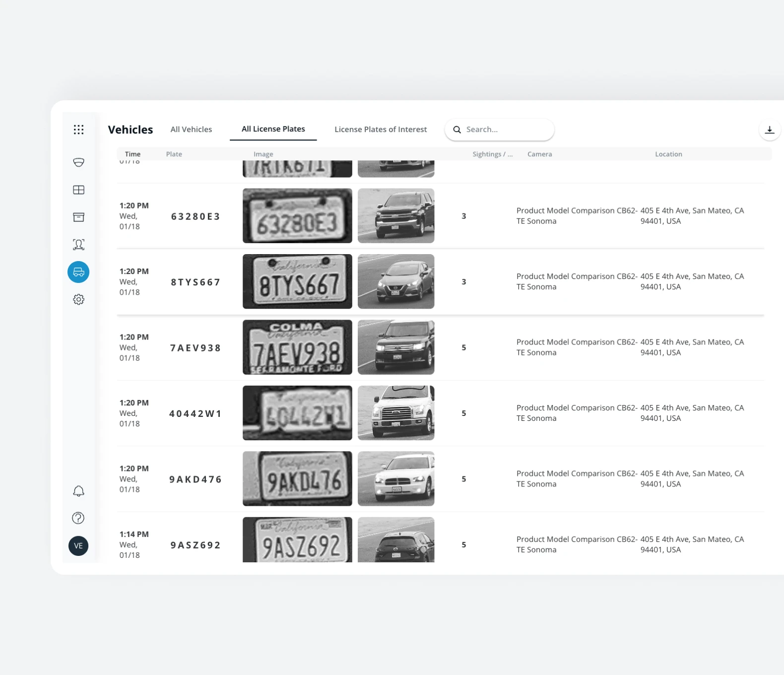The height and width of the screenshot is (675, 784).
Task: Switch to the All Vehicles tab
Action: click(191, 130)
